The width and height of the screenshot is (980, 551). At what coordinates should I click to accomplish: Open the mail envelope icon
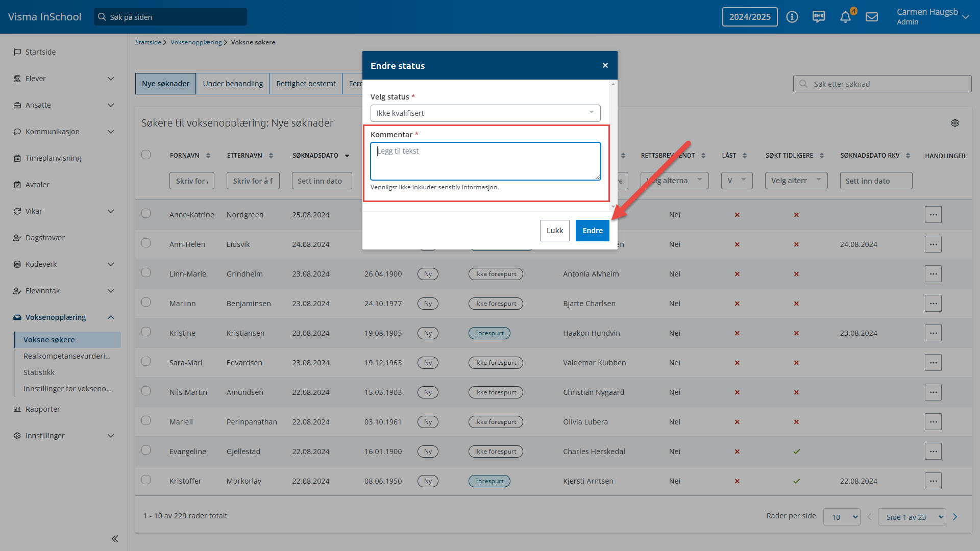872,17
